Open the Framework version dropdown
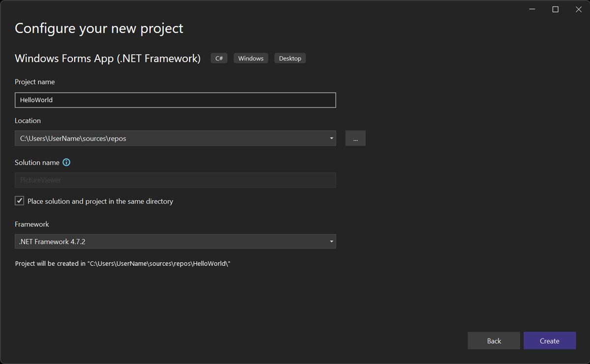The image size is (590, 364). (332, 241)
